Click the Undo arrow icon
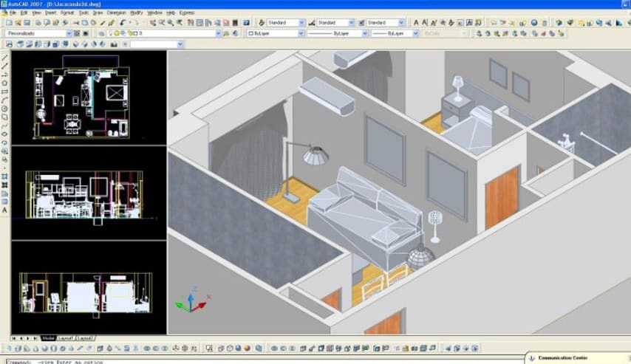Viewport: 631px width, 364px height. pos(123,23)
